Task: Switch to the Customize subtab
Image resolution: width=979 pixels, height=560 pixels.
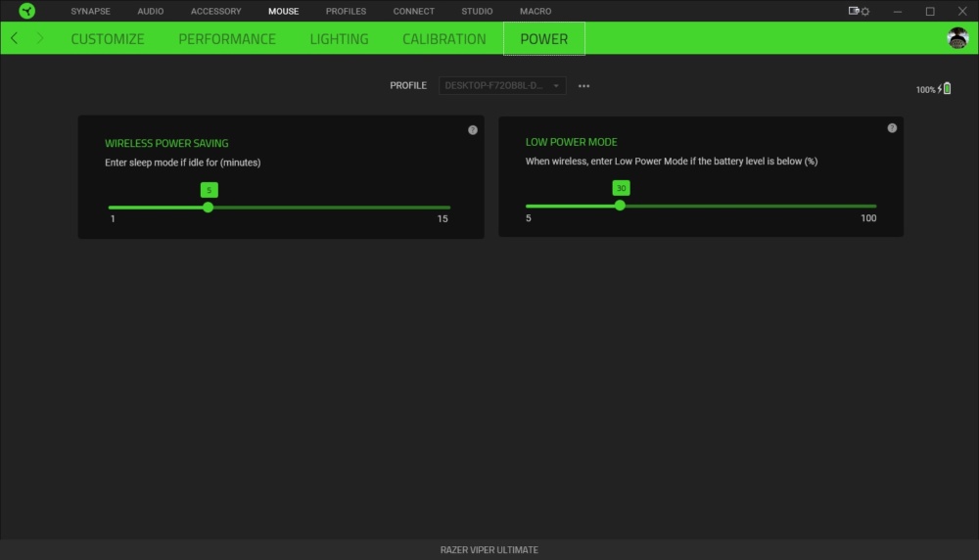Action: tap(108, 39)
